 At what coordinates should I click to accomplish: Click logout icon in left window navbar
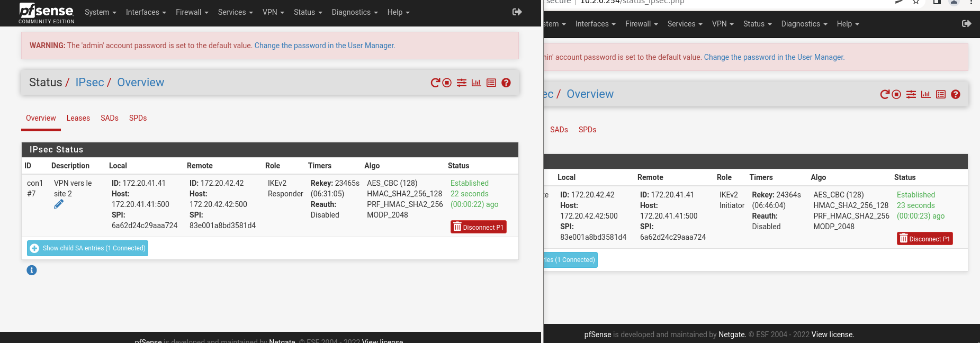point(517,12)
